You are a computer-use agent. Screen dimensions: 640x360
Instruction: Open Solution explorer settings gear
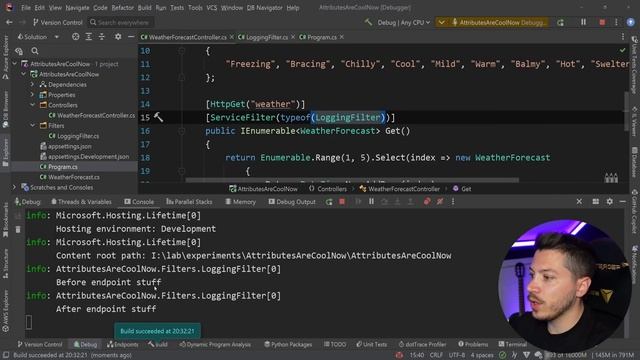[x=118, y=37]
